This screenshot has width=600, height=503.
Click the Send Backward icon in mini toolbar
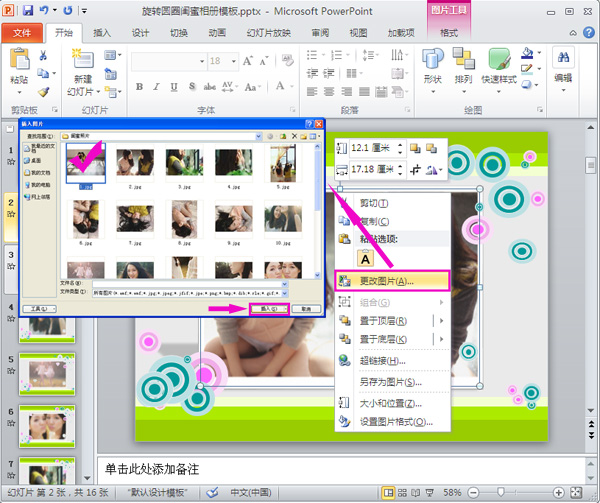[431, 148]
